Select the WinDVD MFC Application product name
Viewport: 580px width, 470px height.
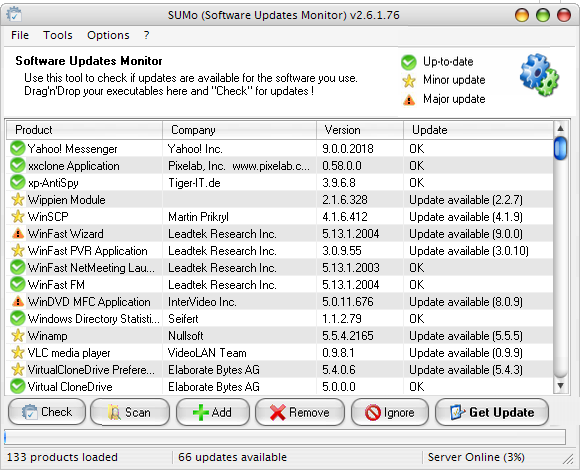tap(89, 302)
